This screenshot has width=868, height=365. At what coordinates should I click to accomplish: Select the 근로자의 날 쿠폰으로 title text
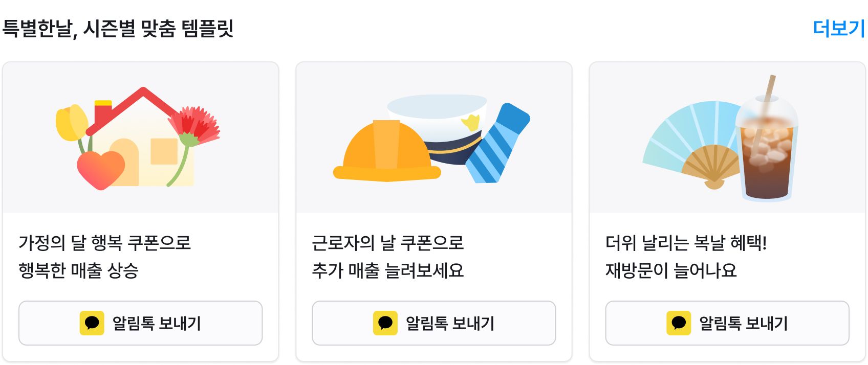(388, 243)
